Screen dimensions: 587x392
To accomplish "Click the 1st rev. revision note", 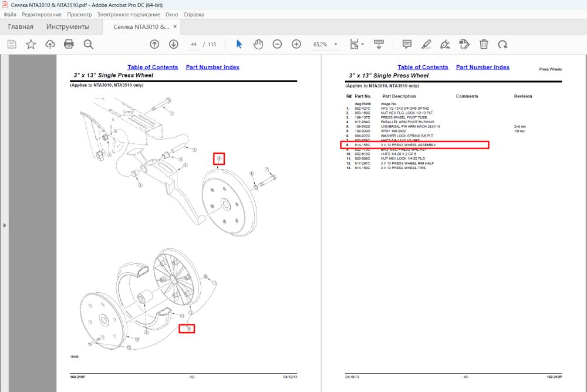I will click(519, 131).
